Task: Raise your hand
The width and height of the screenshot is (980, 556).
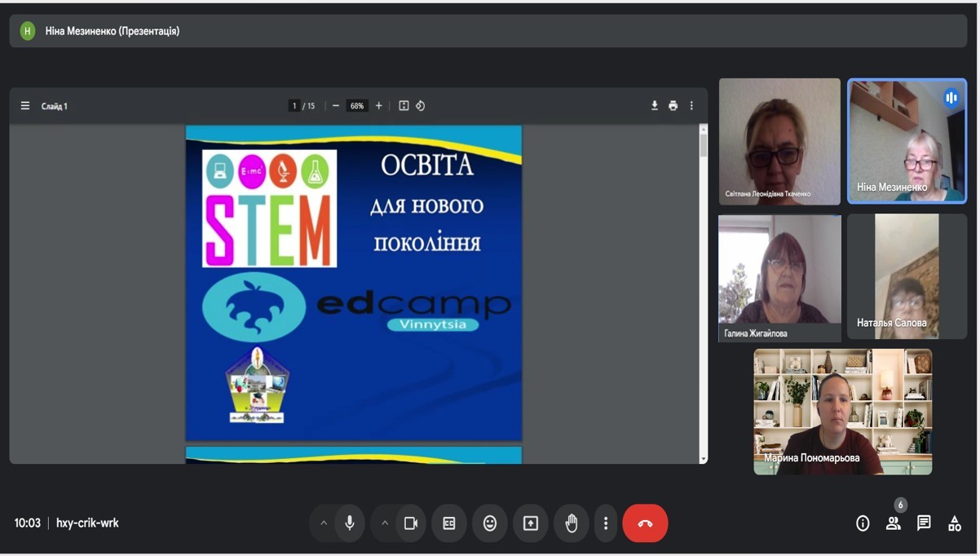Action: (572, 523)
